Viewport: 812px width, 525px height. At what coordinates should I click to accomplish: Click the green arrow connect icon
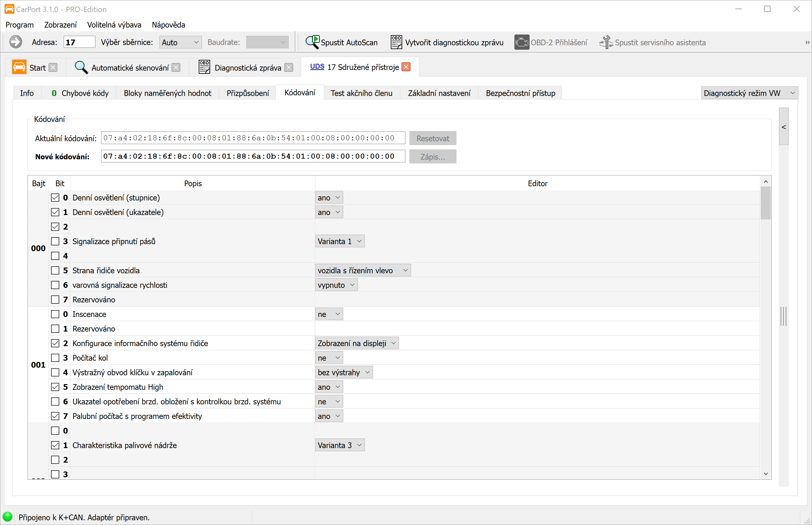point(15,42)
